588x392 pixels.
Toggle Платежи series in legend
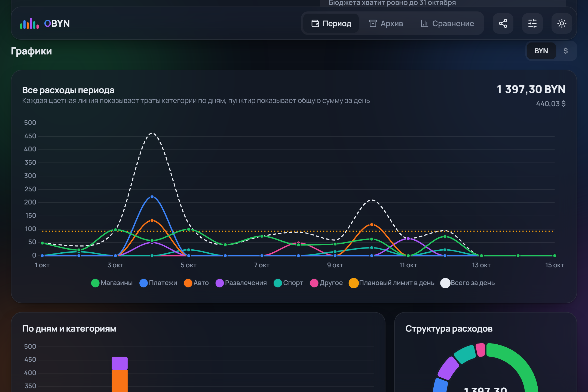coord(158,283)
